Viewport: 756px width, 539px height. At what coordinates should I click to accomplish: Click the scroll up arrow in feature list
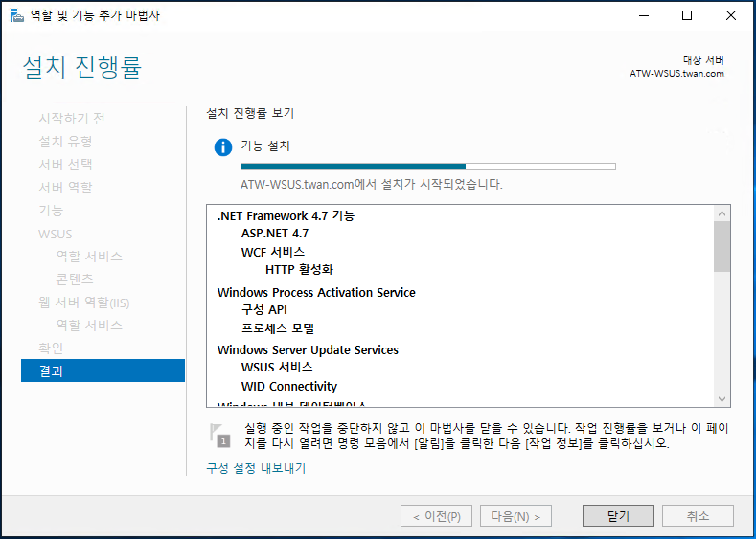pyautogui.click(x=722, y=213)
